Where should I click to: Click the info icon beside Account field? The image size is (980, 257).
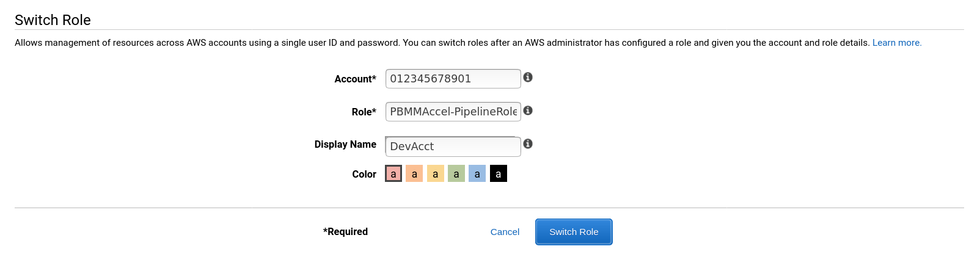pyautogui.click(x=528, y=78)
